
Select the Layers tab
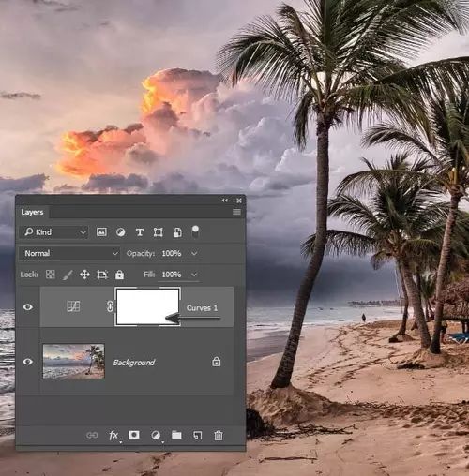[32, 212]
